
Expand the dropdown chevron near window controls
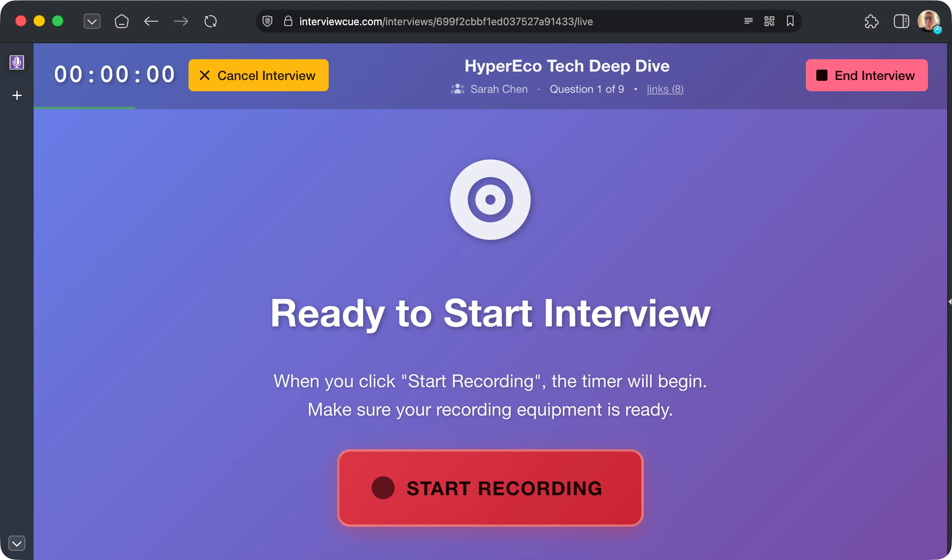pyautogui.click(x=92, y=21)
